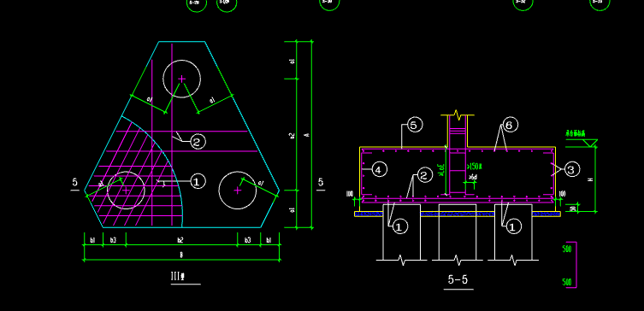
Task: Click callout bubble 5 in the section view
Action: (x=415, y=125)
